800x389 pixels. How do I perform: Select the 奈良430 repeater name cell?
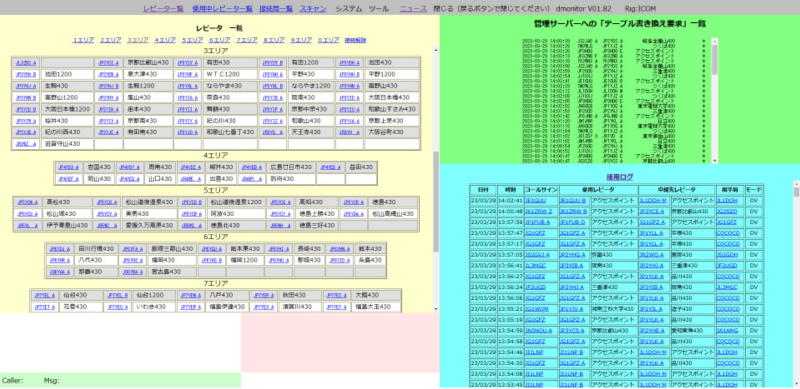[x=230, y=98]
